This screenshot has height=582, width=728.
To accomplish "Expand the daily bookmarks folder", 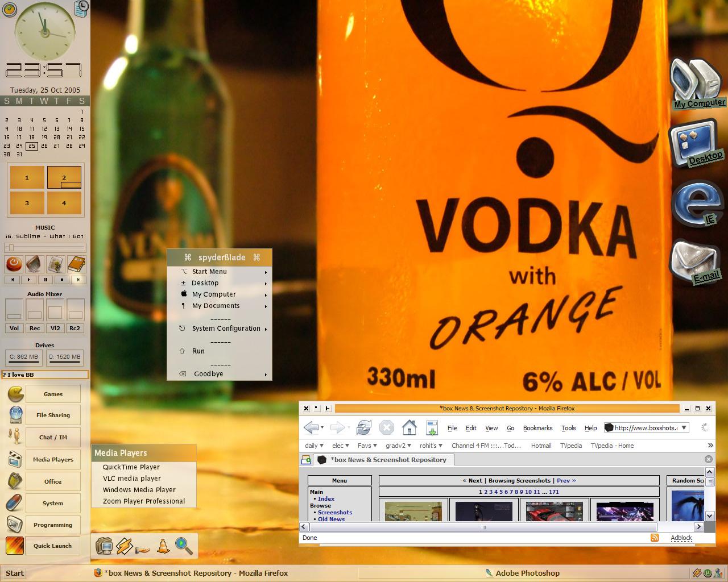I will 314,446.
